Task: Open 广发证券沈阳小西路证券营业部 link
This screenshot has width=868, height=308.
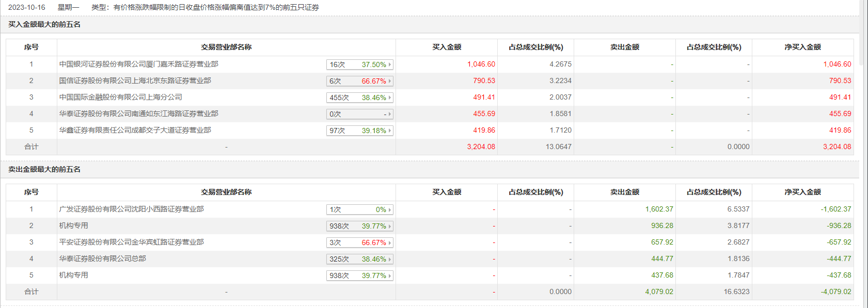Action: pyautogui.click(x=131, y=209)
